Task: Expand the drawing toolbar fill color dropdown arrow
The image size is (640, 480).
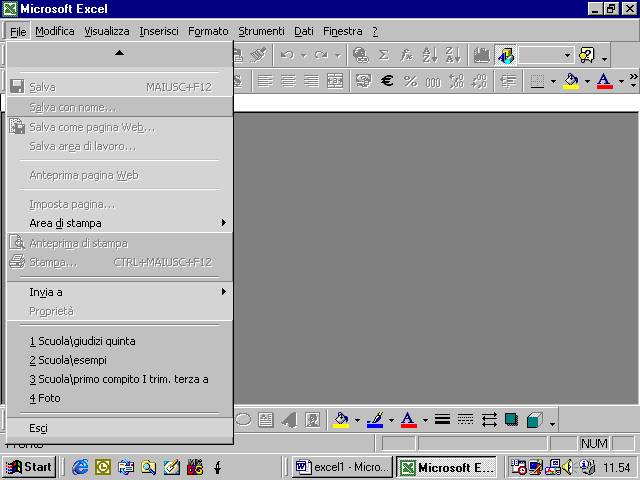Action: 357,420
